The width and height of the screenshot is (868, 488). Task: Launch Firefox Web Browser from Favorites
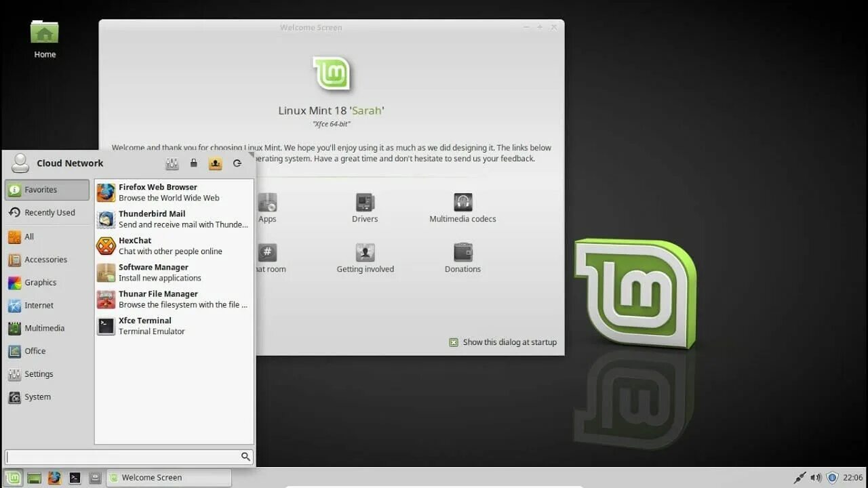(174, 192)
